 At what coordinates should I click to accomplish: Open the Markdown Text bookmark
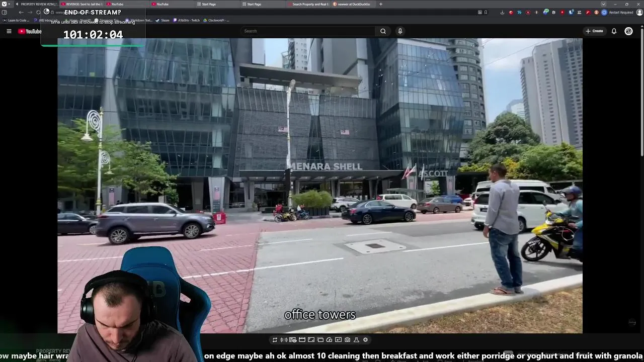coord(139,20)
